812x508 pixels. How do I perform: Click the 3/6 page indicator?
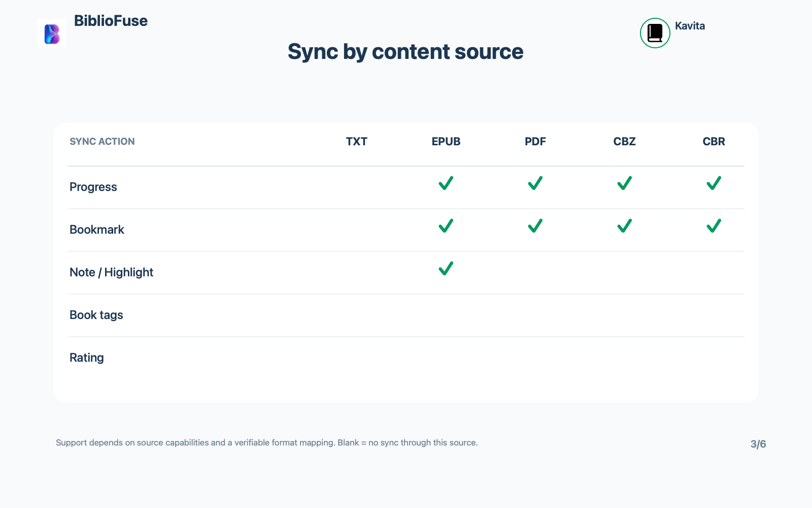[758, 444]
